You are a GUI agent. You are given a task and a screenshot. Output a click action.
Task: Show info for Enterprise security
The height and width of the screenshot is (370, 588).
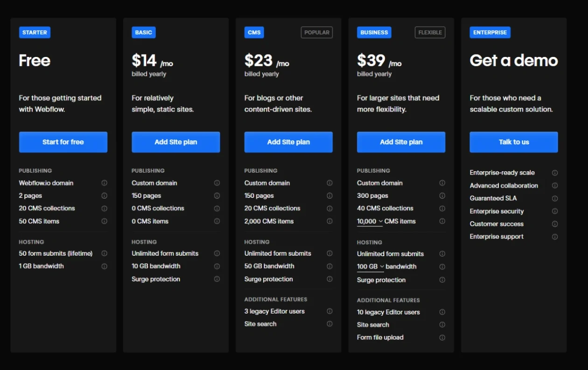tap(555, 211)
